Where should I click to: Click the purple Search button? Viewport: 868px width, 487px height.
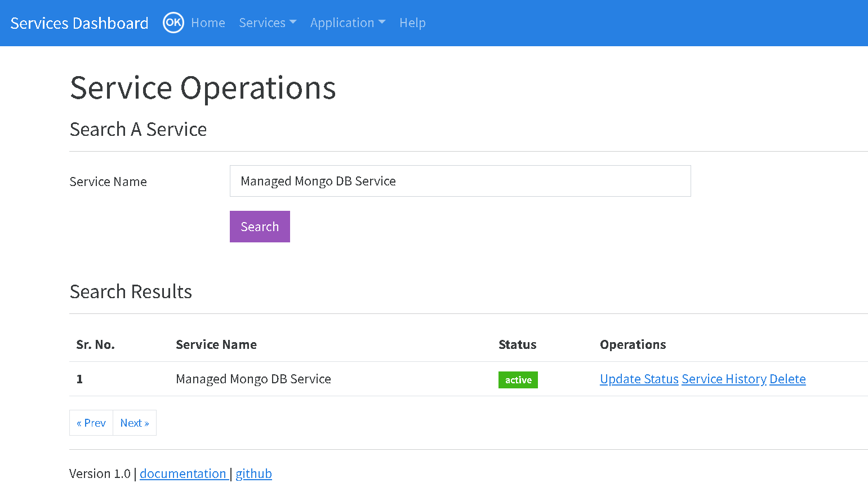pyautogui.click(x=260, y=227)
